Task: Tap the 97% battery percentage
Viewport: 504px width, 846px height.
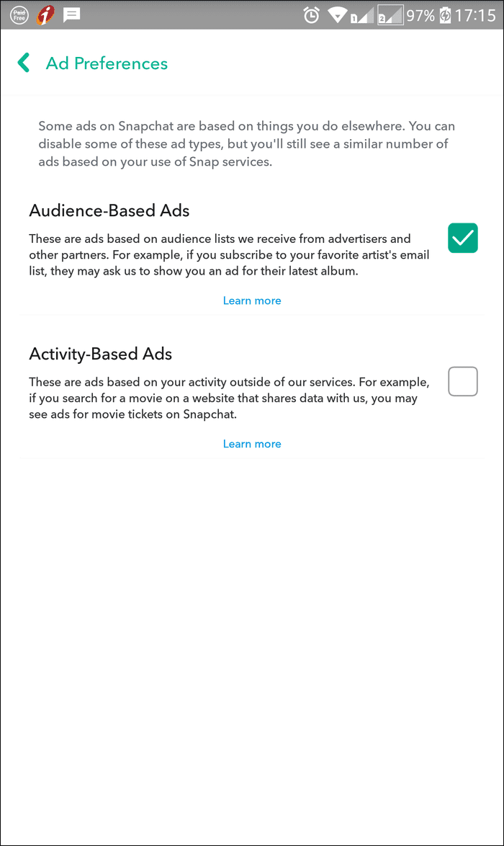Action: (420, 15)
